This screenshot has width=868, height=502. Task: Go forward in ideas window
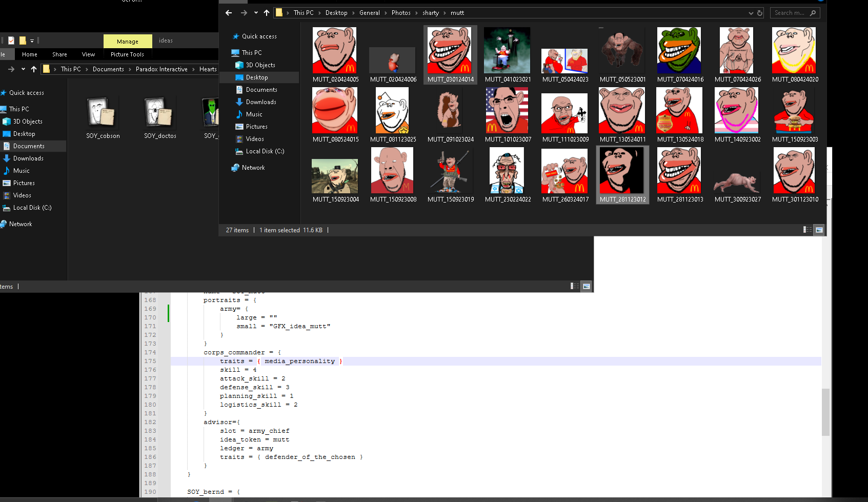click(11, 69)
